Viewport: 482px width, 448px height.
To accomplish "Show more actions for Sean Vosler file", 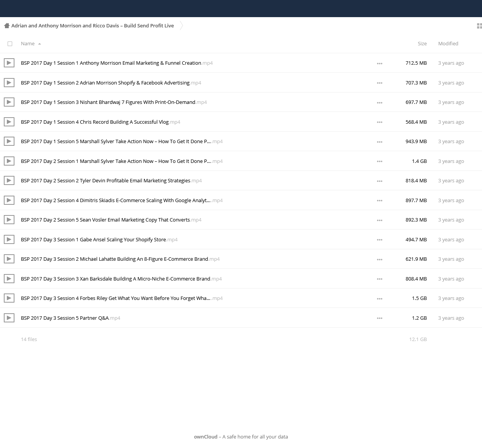I will (380, 220).
